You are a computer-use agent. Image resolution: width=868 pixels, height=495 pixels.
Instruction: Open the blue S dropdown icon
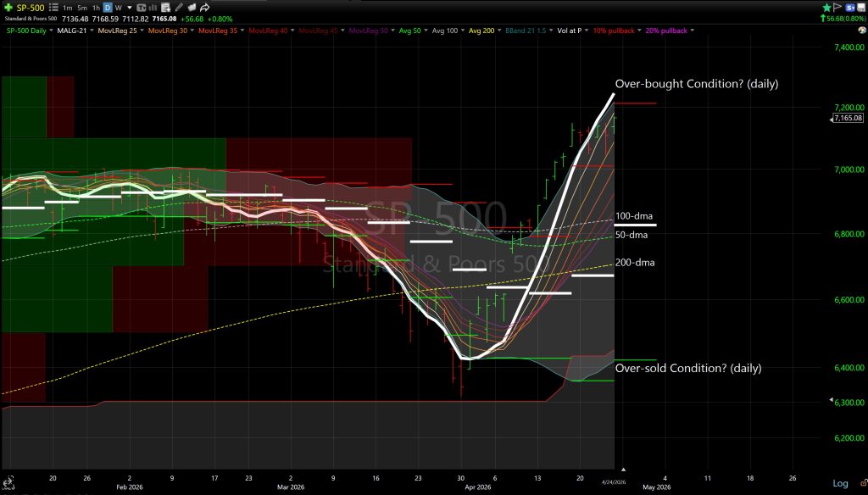[x=850, y=8]
